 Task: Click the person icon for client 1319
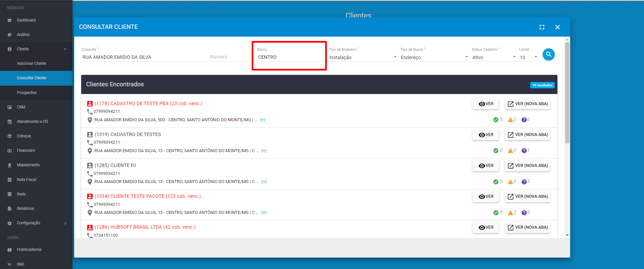coord(90,135)
